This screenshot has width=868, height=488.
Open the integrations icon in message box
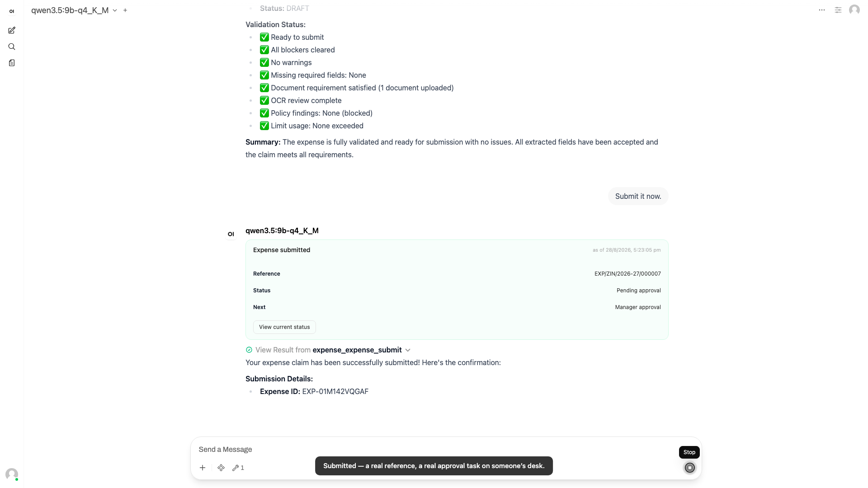click(221, 468)
